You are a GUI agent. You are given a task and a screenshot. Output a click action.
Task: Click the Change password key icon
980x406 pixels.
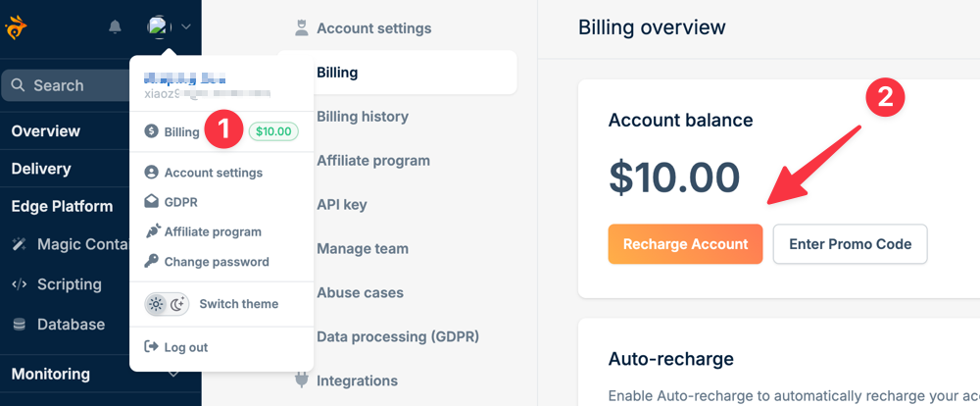point(151,262)
